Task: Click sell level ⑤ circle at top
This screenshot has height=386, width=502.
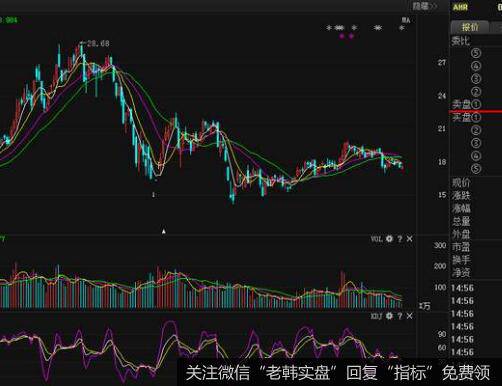Action: pyautogui.click(x=476, y=53)
